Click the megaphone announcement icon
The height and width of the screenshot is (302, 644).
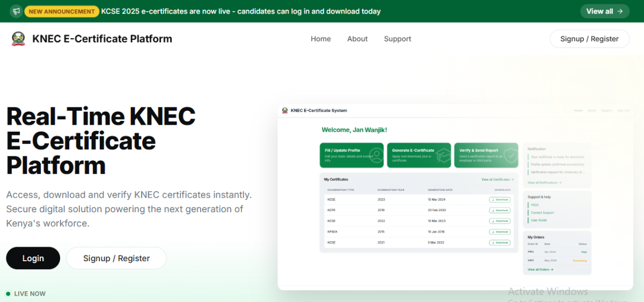(x=16, y=11)
